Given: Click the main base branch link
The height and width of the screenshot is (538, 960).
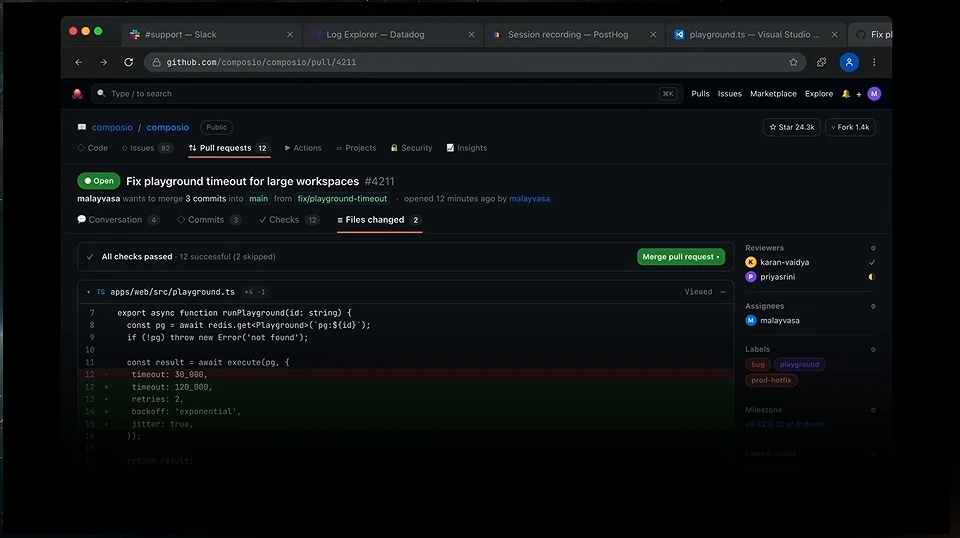Looking at the screenshot, I should pyautogui.click(x=258, y=199).
